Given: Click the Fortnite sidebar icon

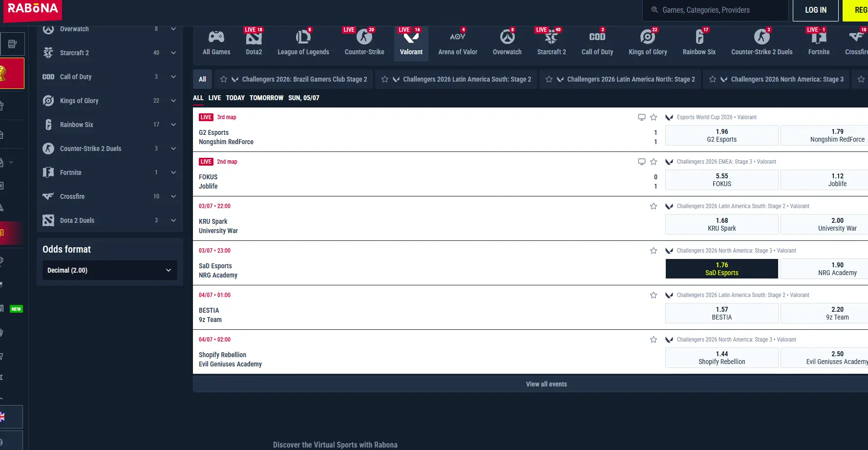Looking at the screenshot, I should click(48, 172).
